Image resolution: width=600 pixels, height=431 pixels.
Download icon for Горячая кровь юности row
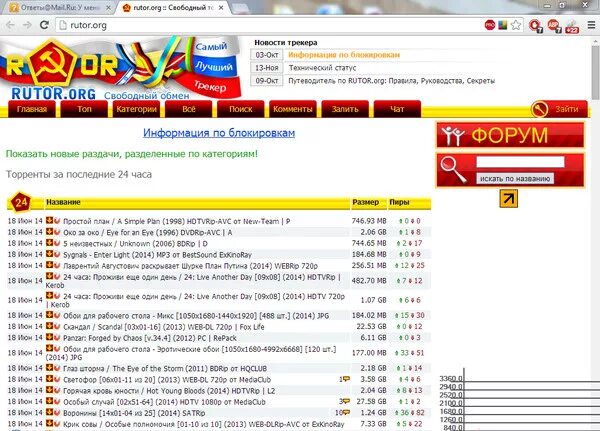(49, 390)
